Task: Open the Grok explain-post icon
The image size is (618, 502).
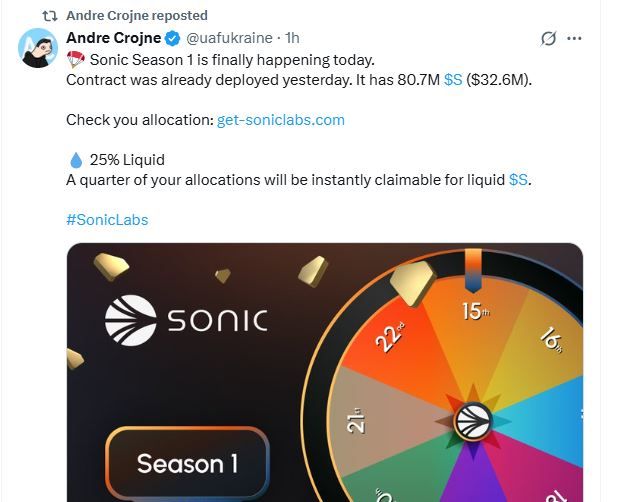Action: [548, 38]
